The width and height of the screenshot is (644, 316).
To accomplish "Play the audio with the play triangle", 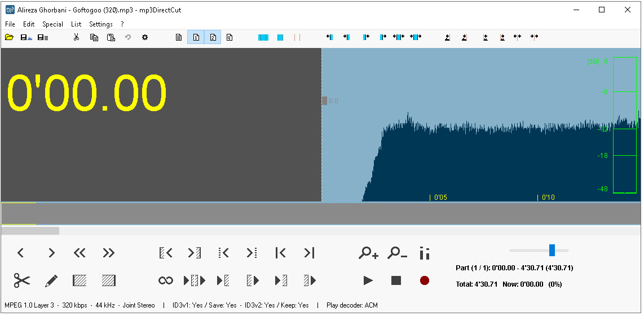I will pos(368,280).
